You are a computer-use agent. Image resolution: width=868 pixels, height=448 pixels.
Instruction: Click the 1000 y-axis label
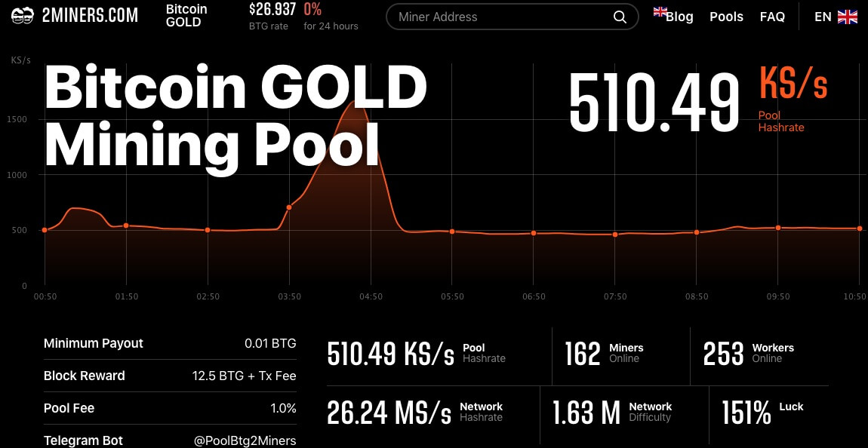tap(17, 175)
